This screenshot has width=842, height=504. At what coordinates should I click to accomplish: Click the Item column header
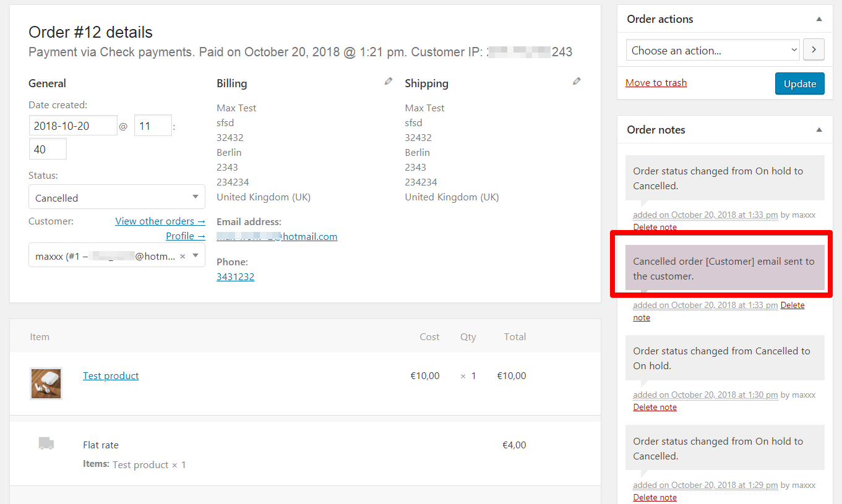[x=40, y=336]
